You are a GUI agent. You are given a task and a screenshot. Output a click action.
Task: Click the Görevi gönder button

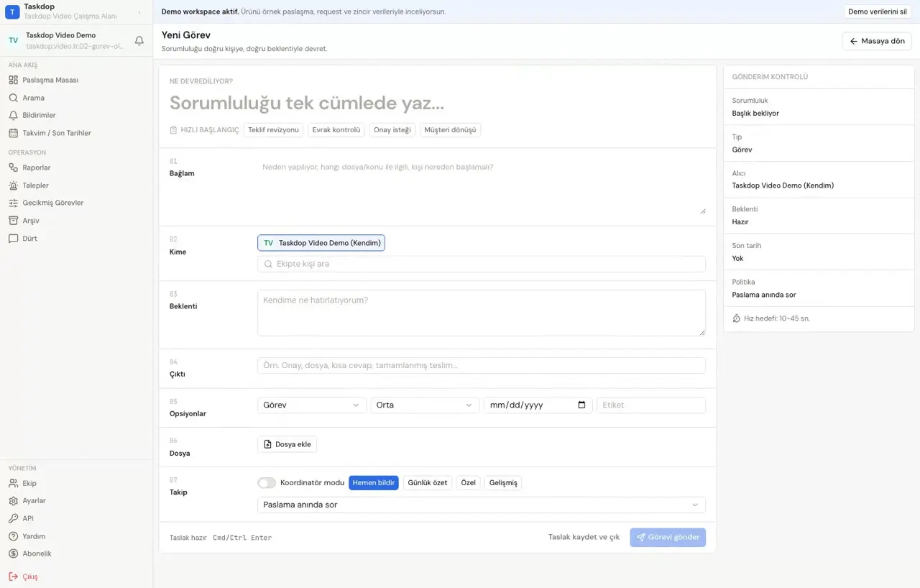pyautogui.click(x=668, y=537)
